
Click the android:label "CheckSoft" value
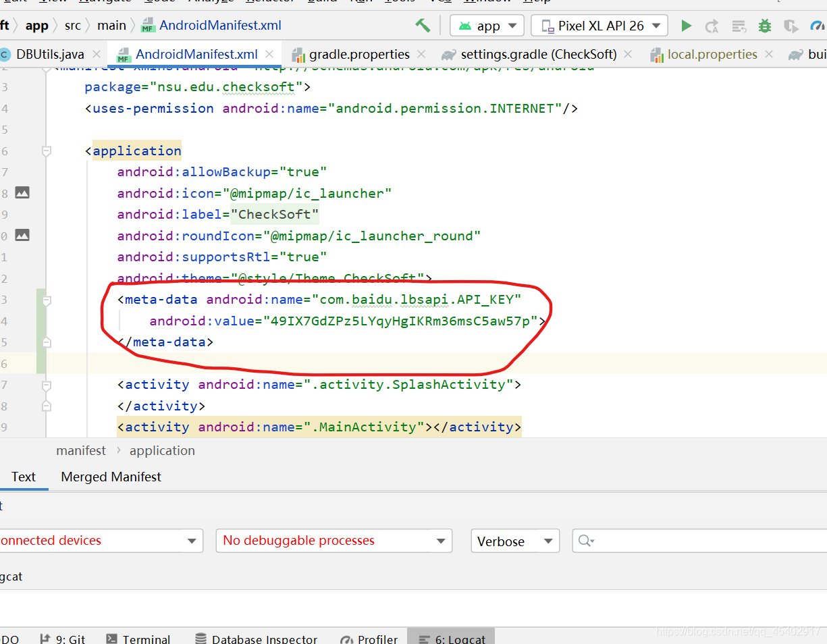coord(275,214)
